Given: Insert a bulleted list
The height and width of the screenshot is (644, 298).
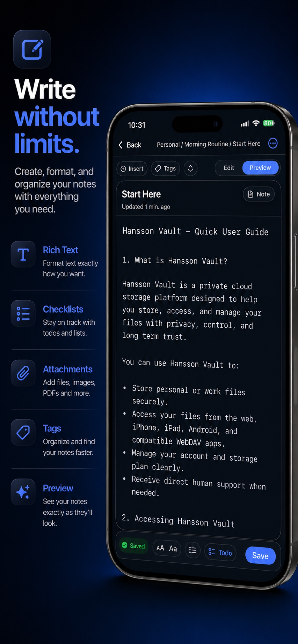Looking at the screenshot, I should click(x=193, y=550).
